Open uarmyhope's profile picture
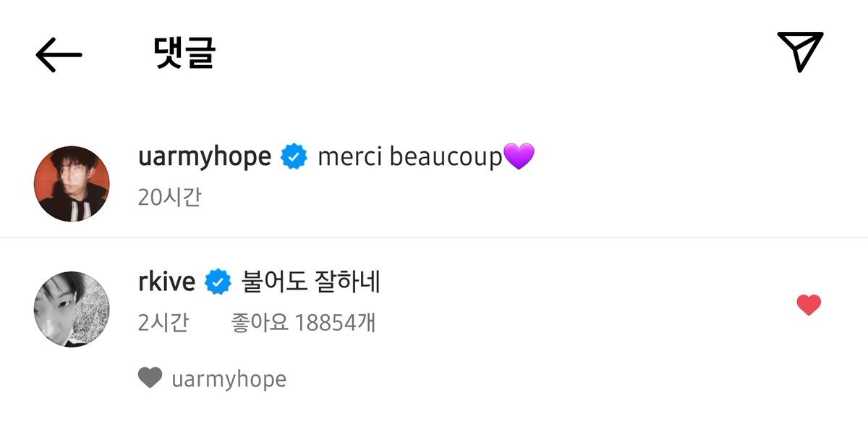Image resolution: width=868 pixels, height=430 pixels. [x=72, y=184]
